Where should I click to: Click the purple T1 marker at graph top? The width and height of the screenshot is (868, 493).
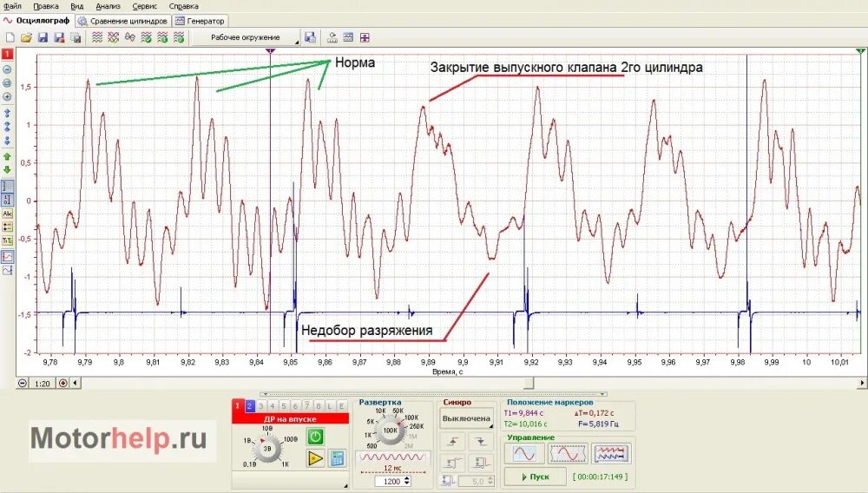pyautogui.click(x=270, y=51)
